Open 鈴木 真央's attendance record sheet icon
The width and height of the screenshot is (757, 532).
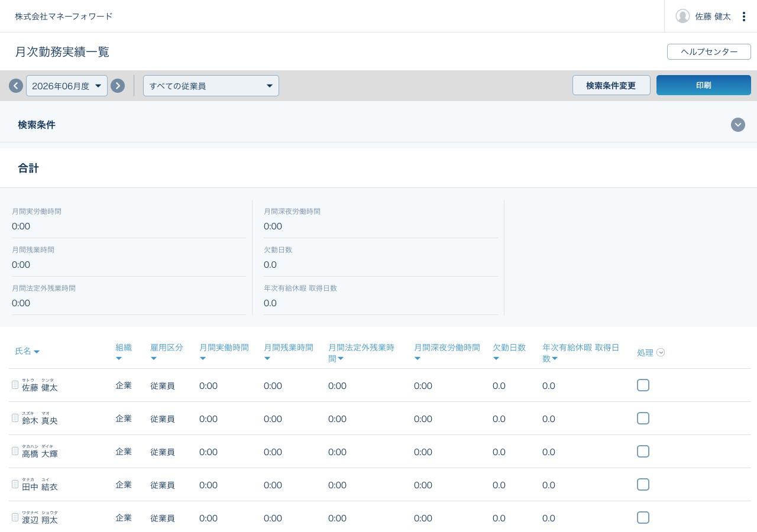coord(15,418)
